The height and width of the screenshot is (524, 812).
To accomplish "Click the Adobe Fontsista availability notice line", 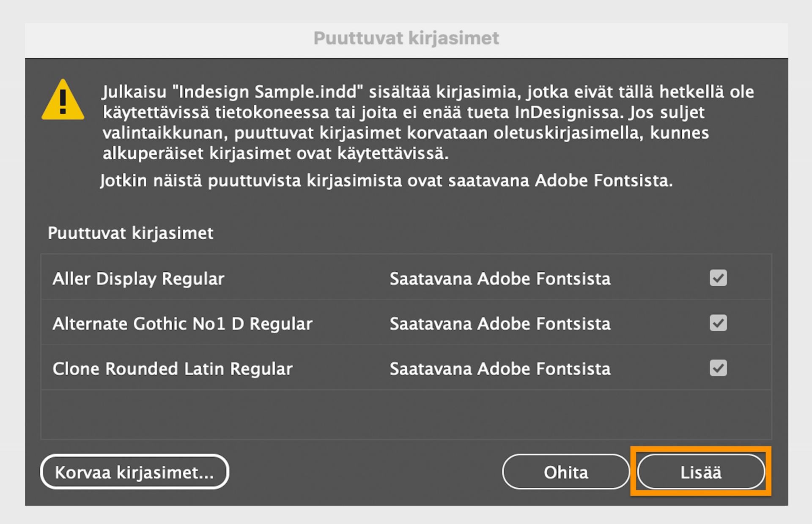I will [x=387, y=181].
